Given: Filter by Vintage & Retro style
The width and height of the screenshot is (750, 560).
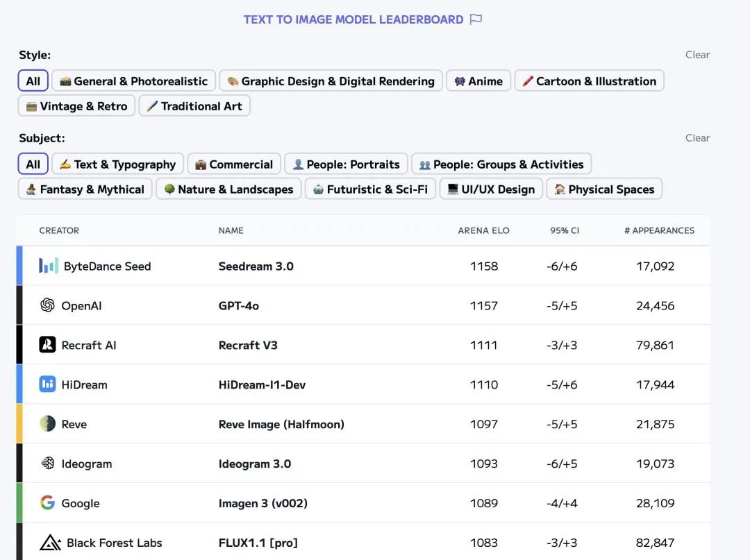Looking at the screenshot, I should pos(76,106).
